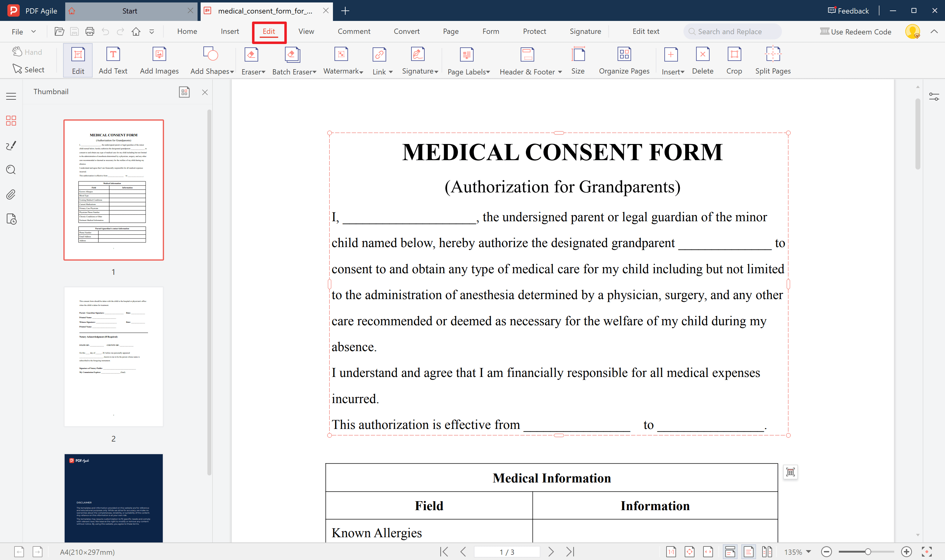Select the page 2 thumbnail

coord(113,357)
